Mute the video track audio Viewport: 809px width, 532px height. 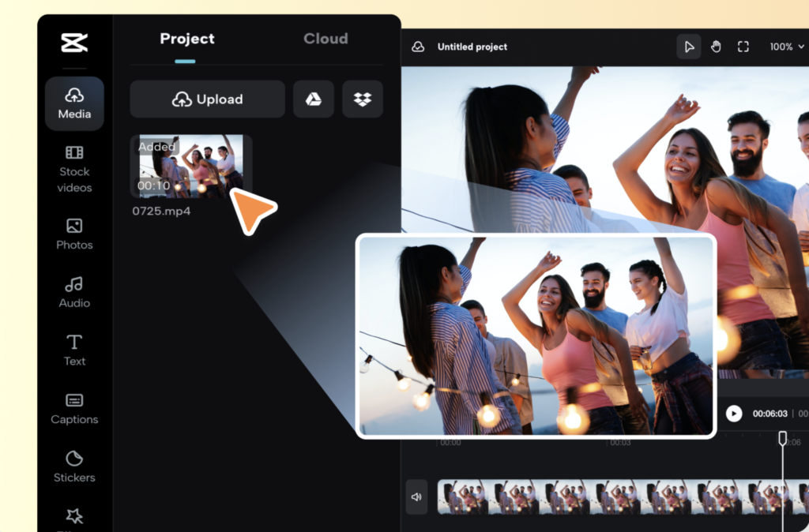(x=416, y=497)
